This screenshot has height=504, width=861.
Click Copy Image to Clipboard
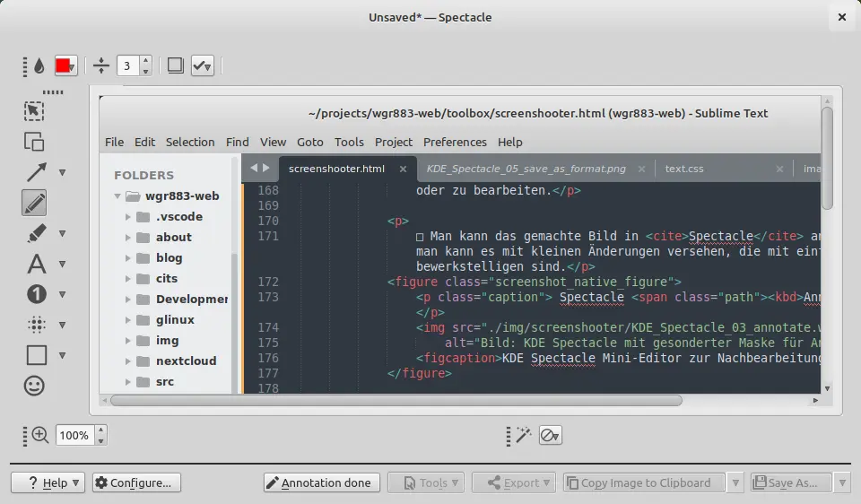[x=642, y=482]
